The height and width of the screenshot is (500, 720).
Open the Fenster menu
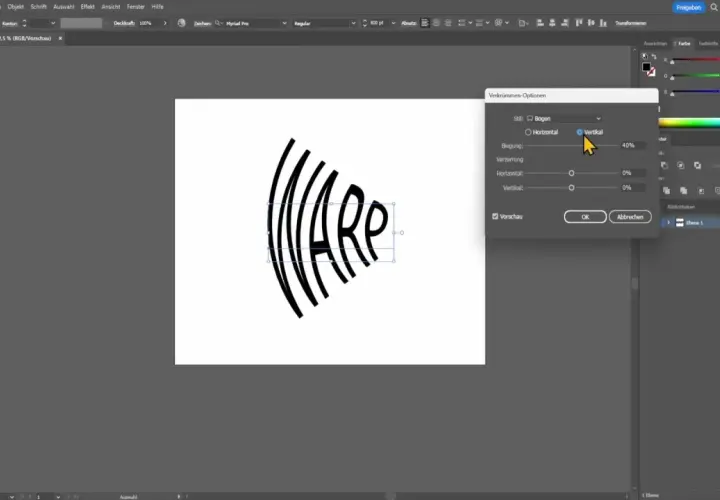[x=135, y=7]
